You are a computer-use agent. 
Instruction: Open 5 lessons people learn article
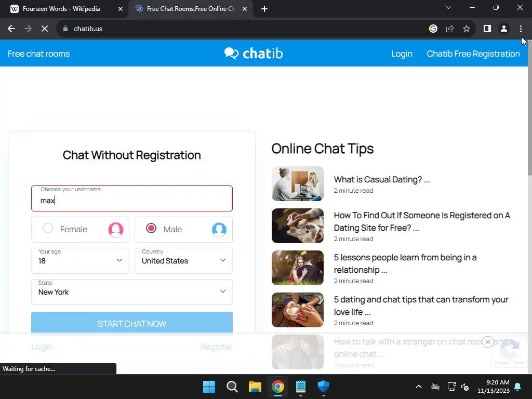405,263
